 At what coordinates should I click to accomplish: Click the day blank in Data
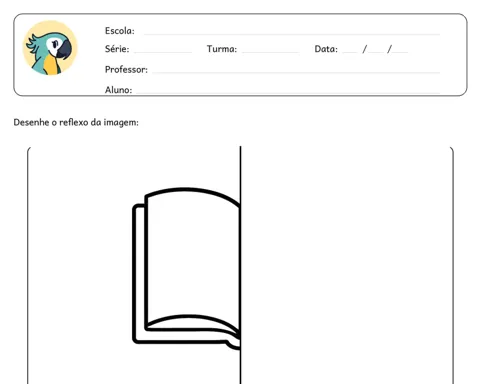pyautogui.click(x=350, y=52)
